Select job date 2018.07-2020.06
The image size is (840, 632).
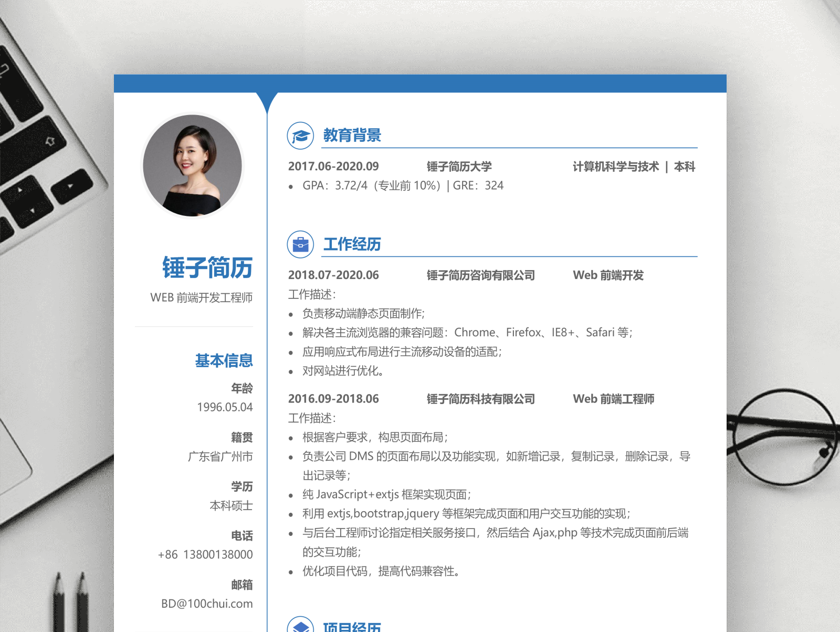(333, 275)
